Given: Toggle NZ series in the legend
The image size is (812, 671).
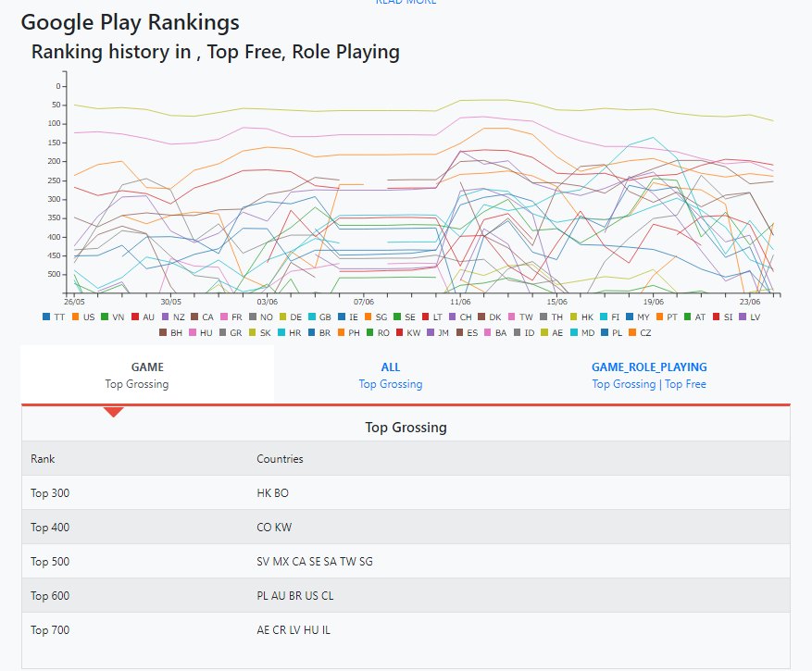Looking at the screenshot, I should pyautogui.click(x=173, y=317).
